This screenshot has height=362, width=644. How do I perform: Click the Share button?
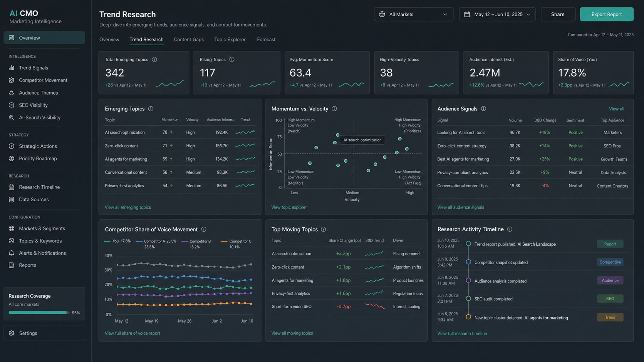pyautogui.click(x=558, y=14)
